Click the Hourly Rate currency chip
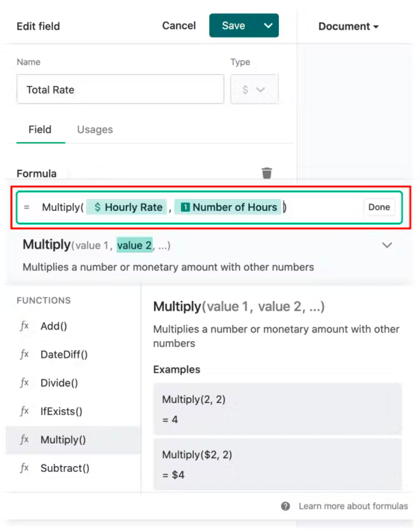Viewport: 420px width, 531px height. pyautogui.click(x=126, y=207)
